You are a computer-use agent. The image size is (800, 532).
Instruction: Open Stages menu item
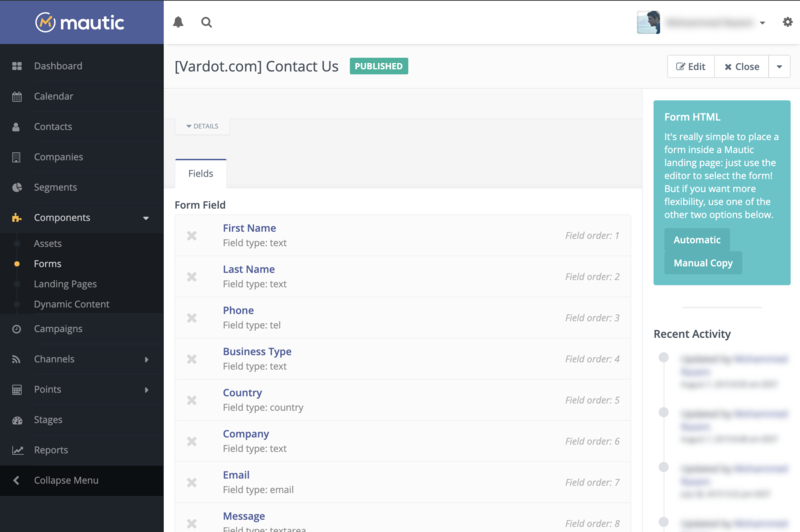48,420
